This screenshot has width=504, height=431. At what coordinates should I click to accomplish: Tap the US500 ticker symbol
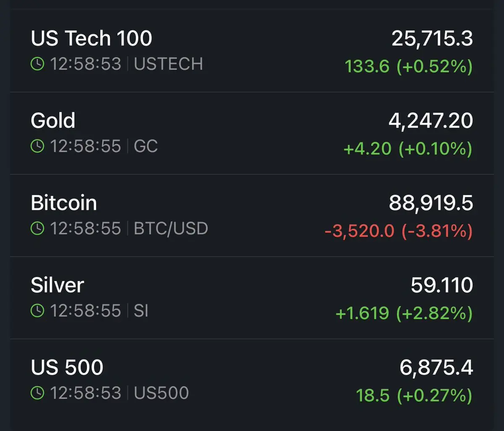(161, 393)
